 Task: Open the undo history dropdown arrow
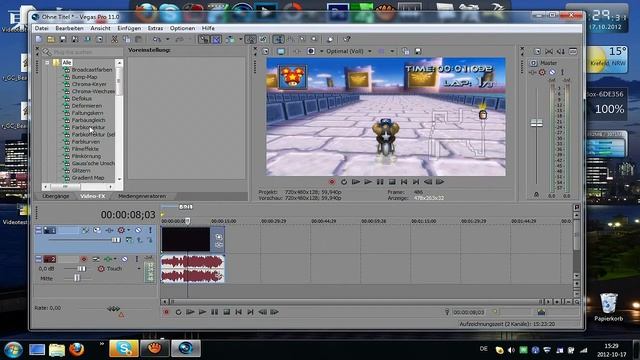point(167,39)
